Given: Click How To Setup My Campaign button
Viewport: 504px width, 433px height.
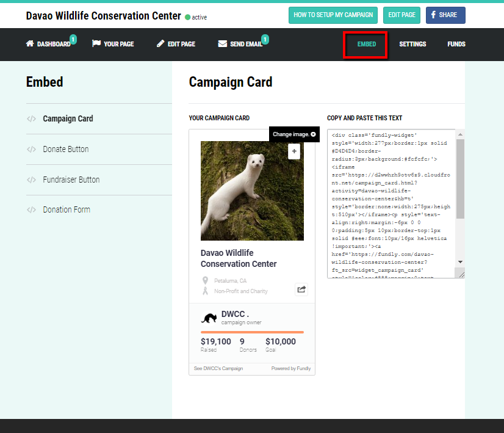Looking at the screenshot, I should pos(333,15).
